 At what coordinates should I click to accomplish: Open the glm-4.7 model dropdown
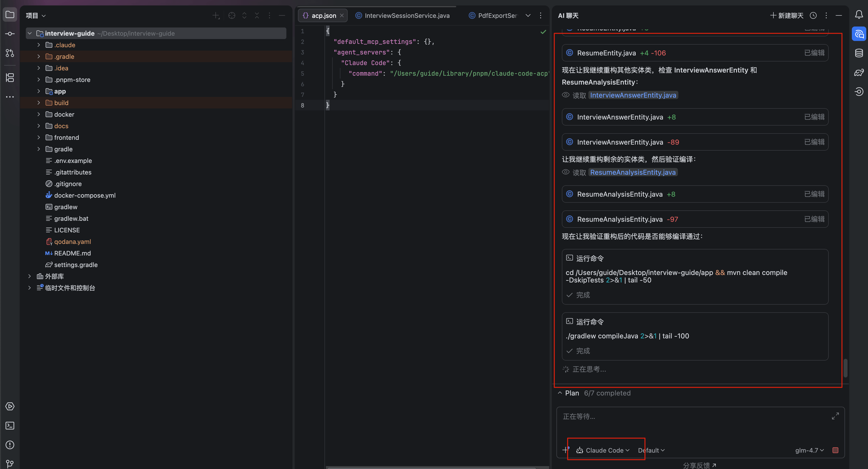point(809,450)
